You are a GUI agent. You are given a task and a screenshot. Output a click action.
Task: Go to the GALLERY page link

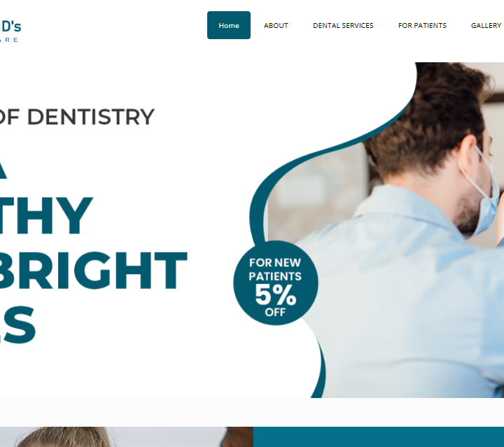[x=486, y=26]
